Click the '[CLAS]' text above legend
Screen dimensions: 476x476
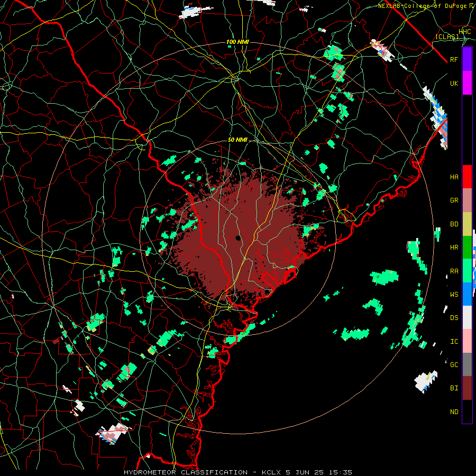pos(447,36)
